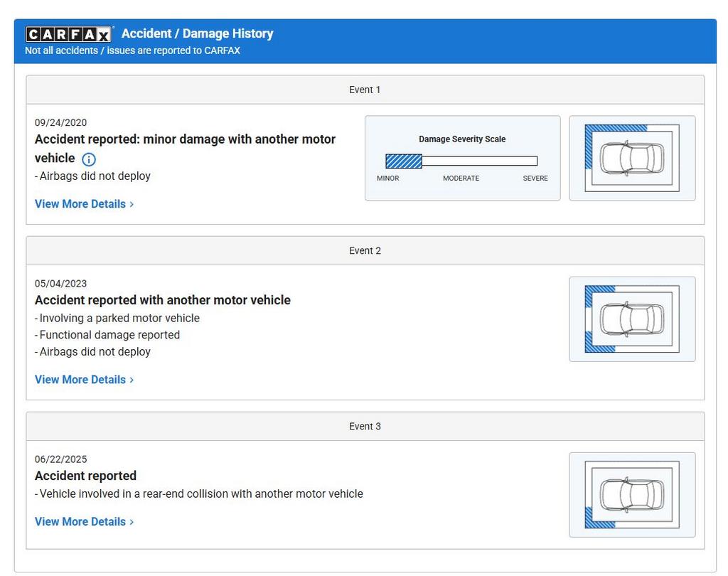Click the MODERATE label on the damage scale

click(461, 178)
